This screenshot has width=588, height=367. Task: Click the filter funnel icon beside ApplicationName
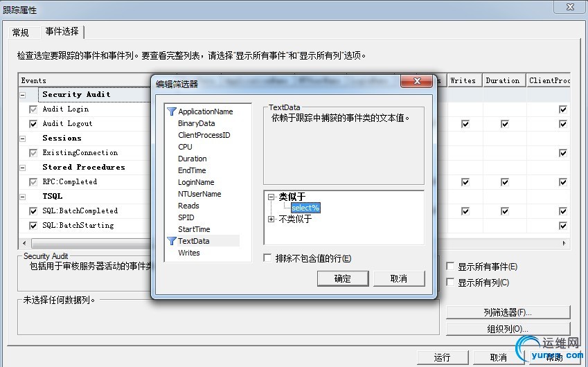click(x=171, y=111)
